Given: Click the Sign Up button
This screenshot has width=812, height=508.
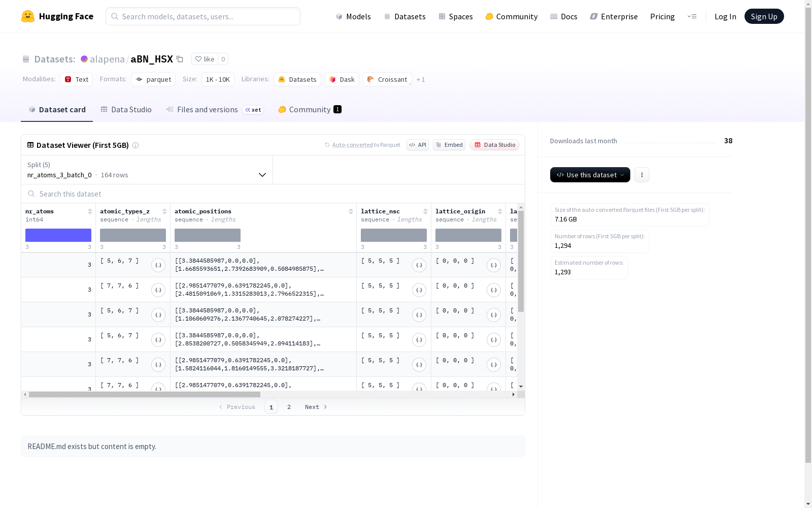Looking at the screenshot, I should tap(764, 16).
